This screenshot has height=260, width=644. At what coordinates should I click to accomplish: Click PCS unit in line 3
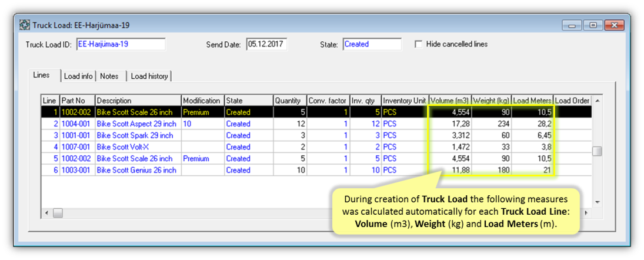(x=405, y=135)
